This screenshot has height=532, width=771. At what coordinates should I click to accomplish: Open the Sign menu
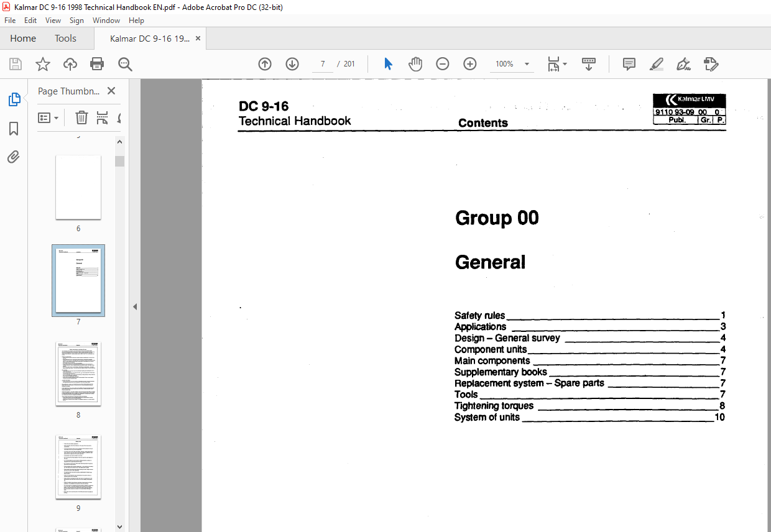point(76,21)
